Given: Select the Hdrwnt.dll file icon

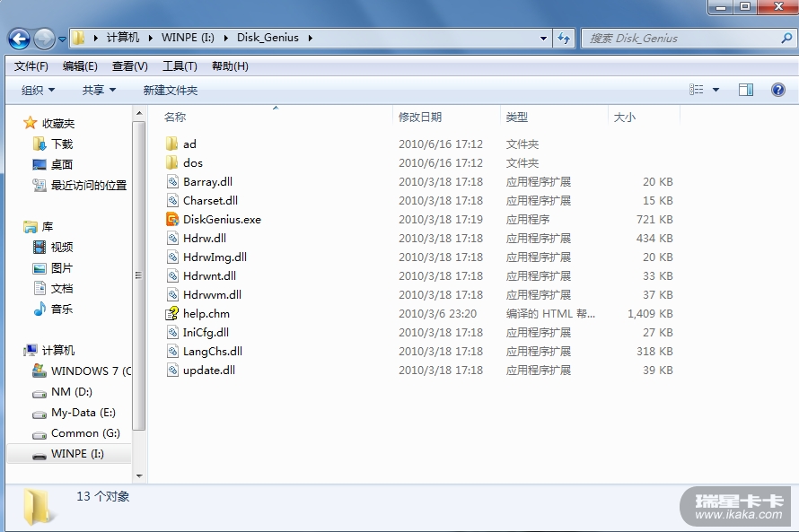Looking at the screenshot, I should pyautogui.click(x=172, y=276).
